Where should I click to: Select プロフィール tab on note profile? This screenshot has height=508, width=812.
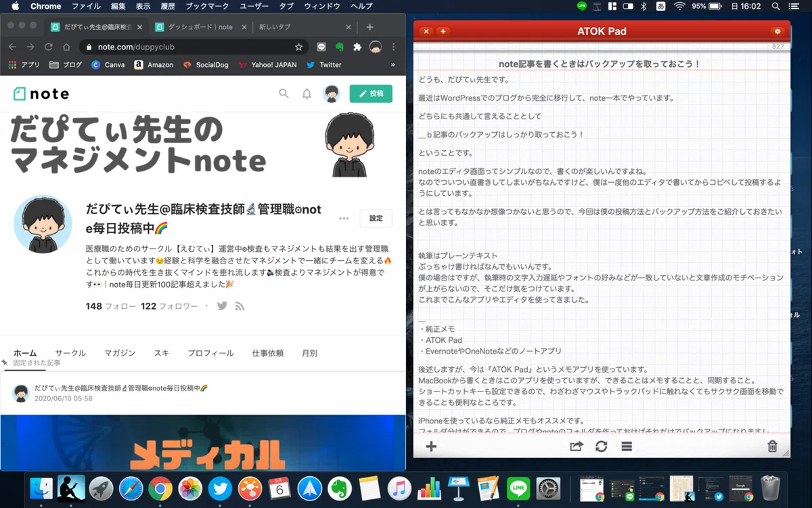pyautogui.click(x=210, y=353)
